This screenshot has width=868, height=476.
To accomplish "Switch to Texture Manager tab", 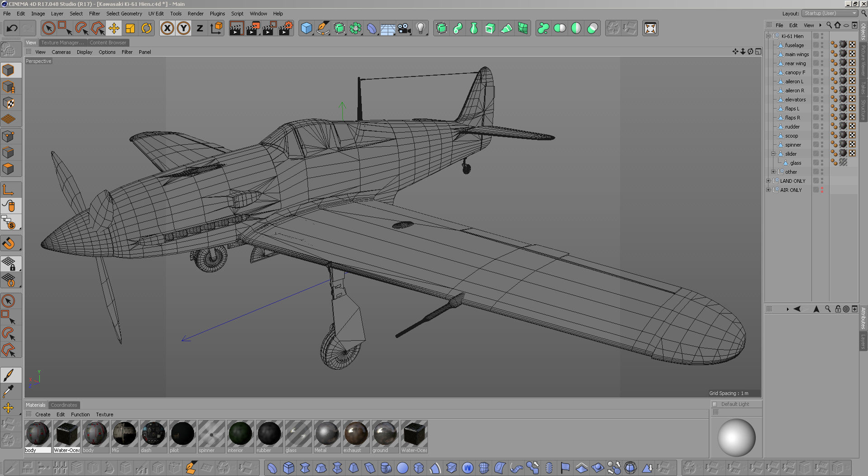I will (62, 43).
